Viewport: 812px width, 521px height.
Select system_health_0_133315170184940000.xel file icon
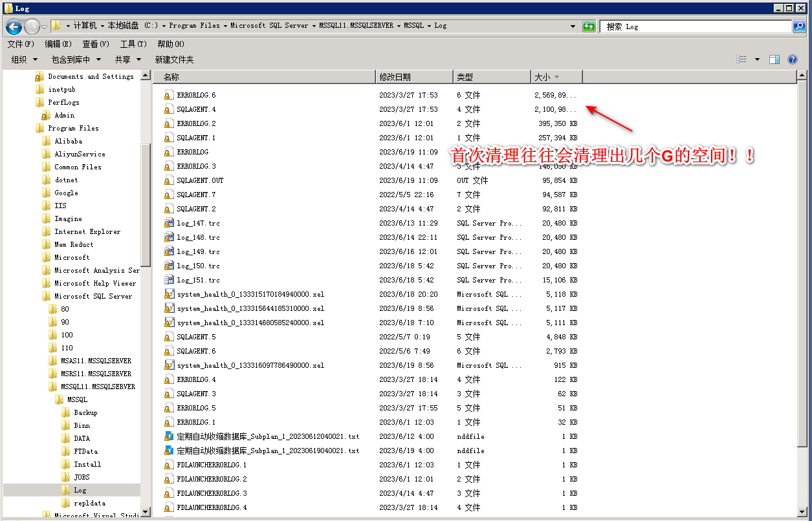170,294
